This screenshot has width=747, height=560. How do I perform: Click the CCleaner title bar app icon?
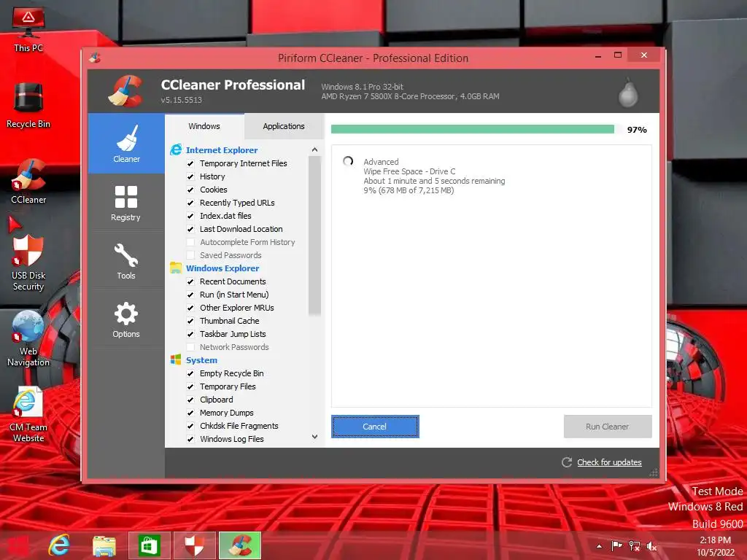point(95,58)
